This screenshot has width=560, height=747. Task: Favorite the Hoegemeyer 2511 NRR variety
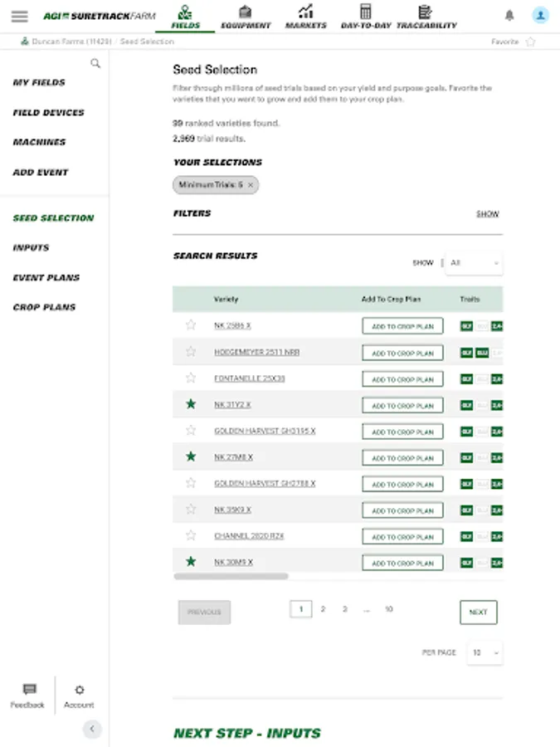coord(191,352)
